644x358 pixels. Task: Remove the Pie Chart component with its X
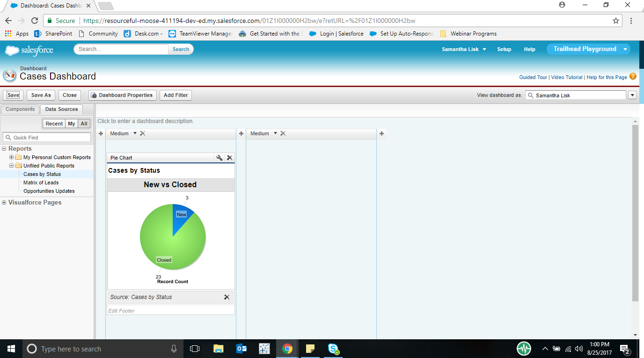(x=229, y=158)
